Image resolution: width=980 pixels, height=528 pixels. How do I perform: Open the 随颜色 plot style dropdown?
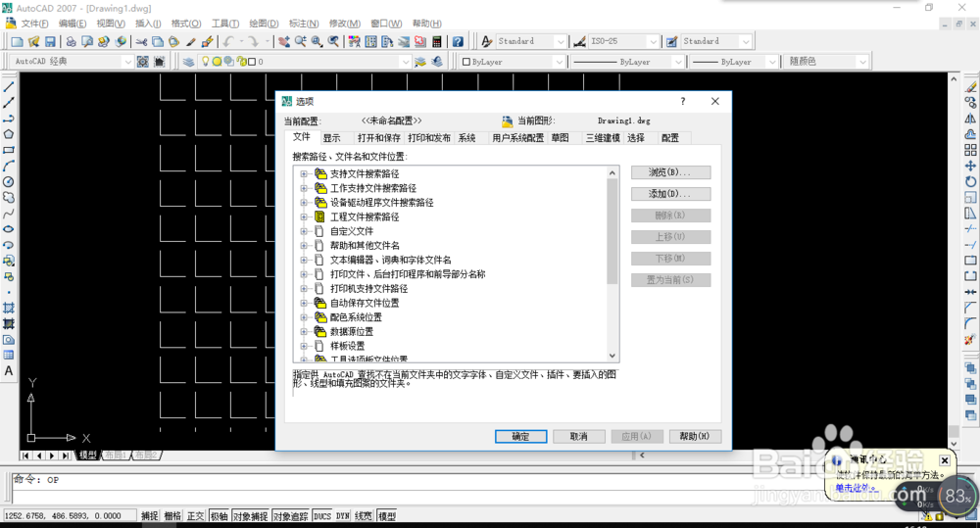click(862, 62)
